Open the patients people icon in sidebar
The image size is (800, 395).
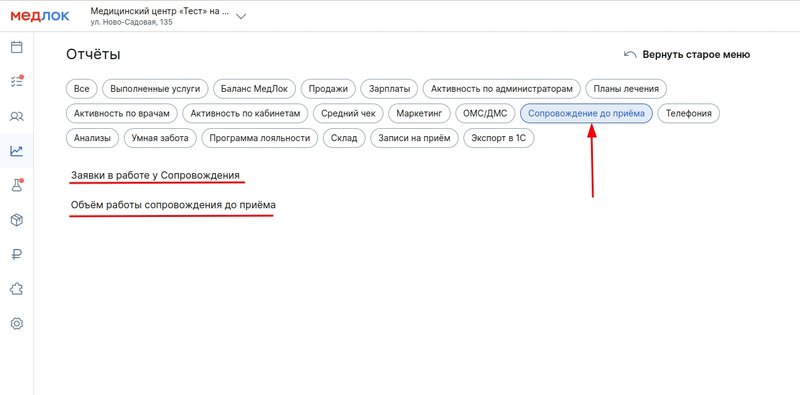pos(17,116)
